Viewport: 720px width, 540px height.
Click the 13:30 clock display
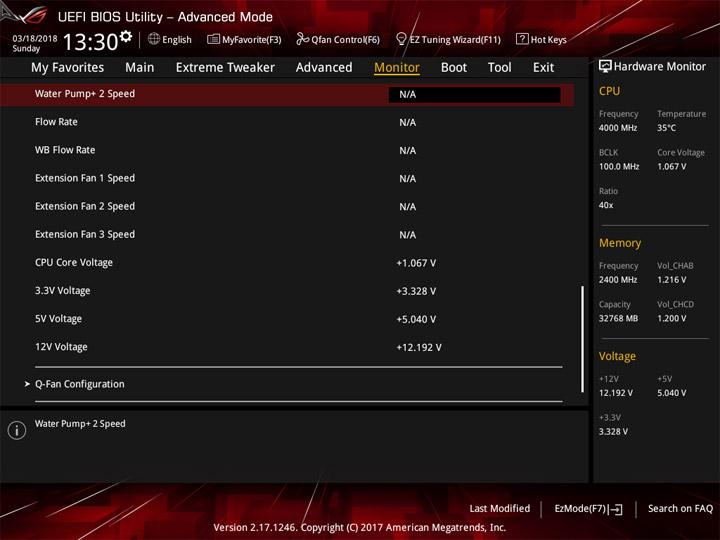tap(90, 42)
